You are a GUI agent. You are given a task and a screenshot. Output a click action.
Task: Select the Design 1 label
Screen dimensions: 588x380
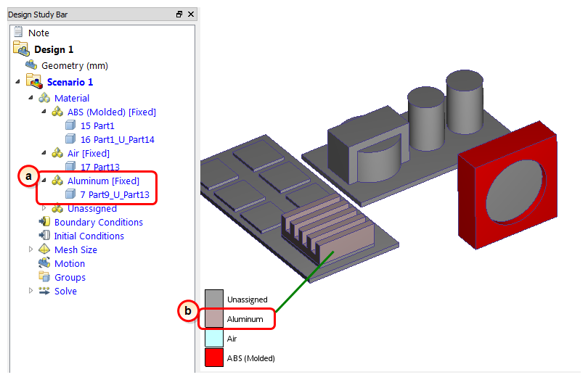point(54,49)
